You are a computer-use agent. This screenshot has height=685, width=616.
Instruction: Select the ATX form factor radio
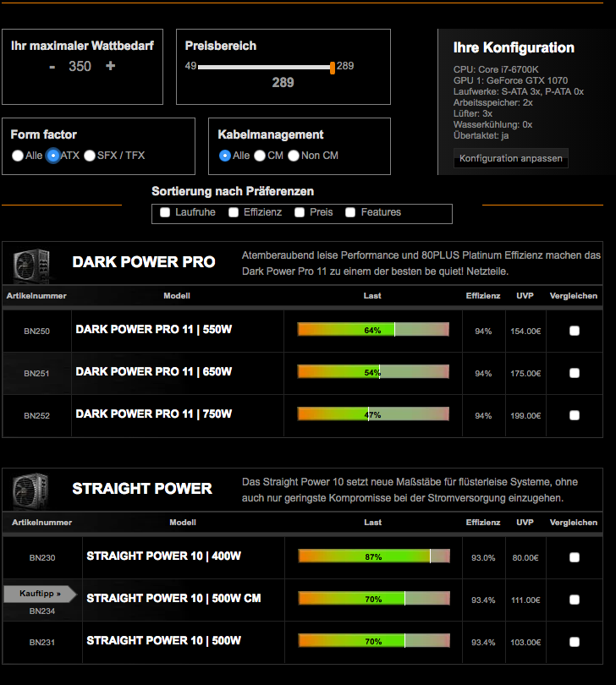click(x=53, y=156)
